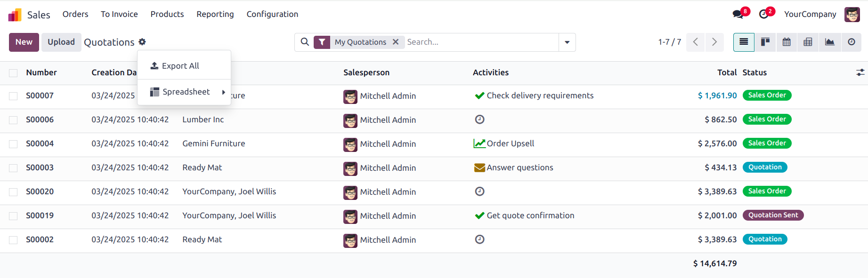Switch to Kanban view

(x=765, y=42)
